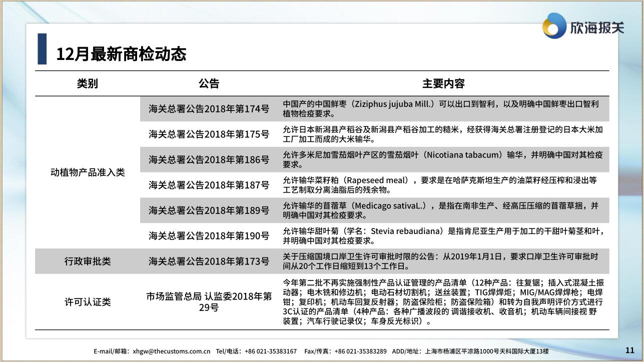This screenshot has height=362, width=644.
Task: Click the xhgw@thecustoms.com.cn email address
Action: coord(171,351)
